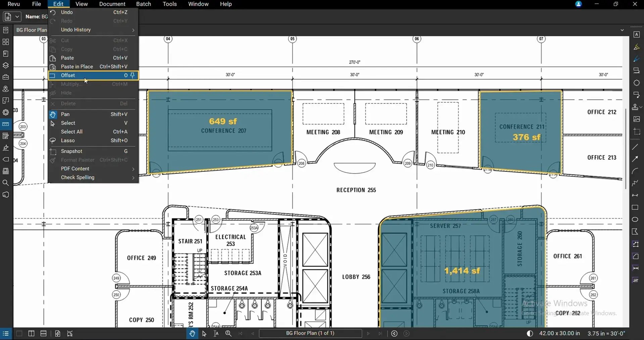Open the Places location-pin panel icon

coord(6,89)
